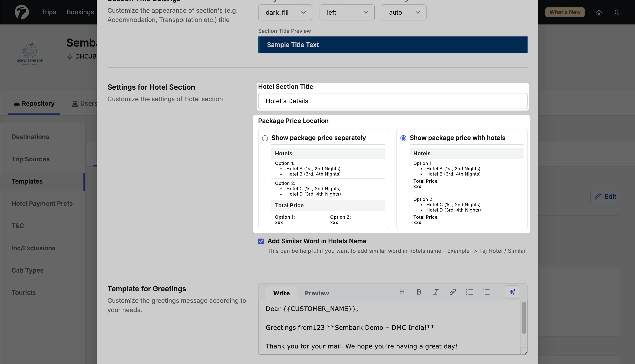Select Show package price with hotels
Viewport: 635px width, 364px height.
[x=403, y=138]
